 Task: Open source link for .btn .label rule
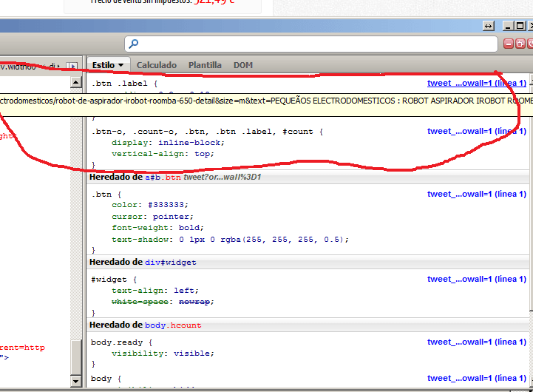[477, 83]
